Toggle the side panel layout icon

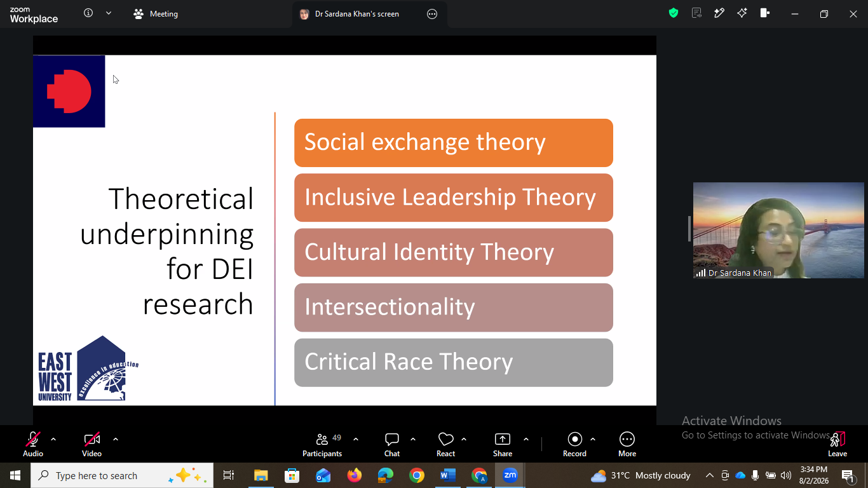tap(765, 13)
